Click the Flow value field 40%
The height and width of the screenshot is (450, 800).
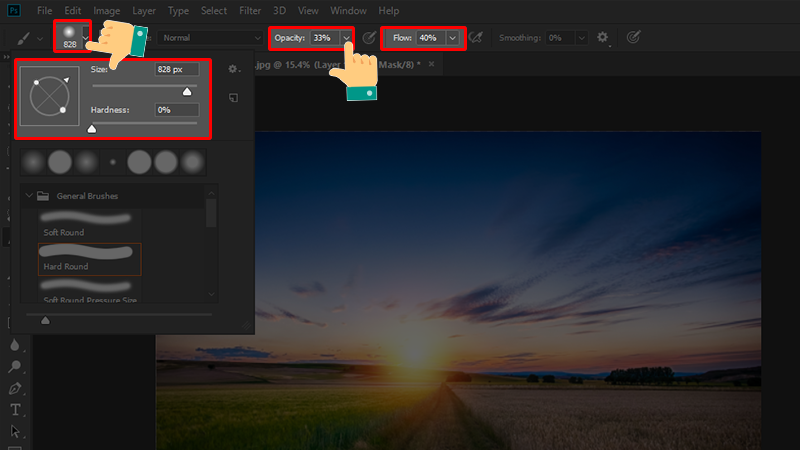431,38
